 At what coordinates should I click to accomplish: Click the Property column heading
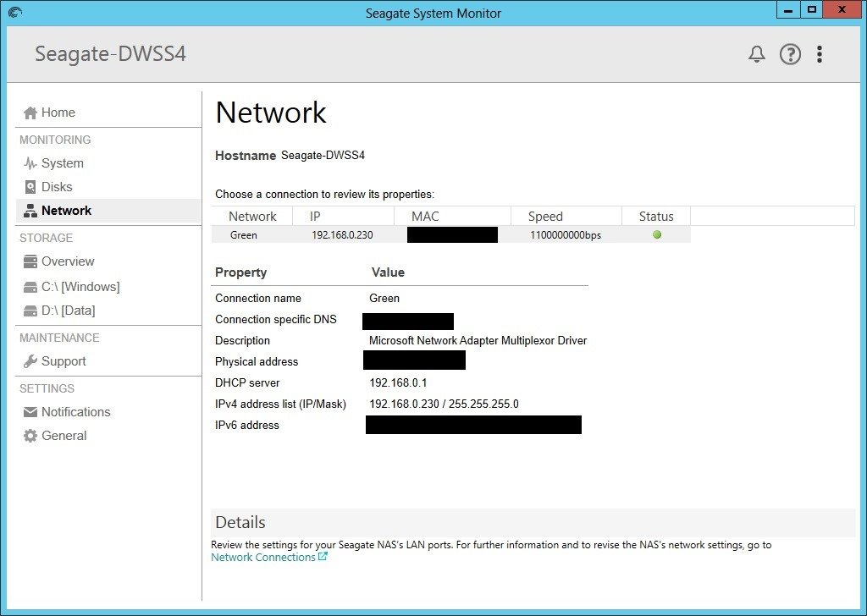pyautogui.click(x=241, y=272)
